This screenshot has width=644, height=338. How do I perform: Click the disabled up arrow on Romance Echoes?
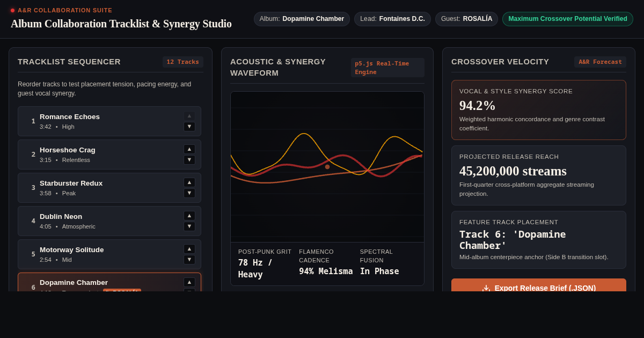pos(189,116)
